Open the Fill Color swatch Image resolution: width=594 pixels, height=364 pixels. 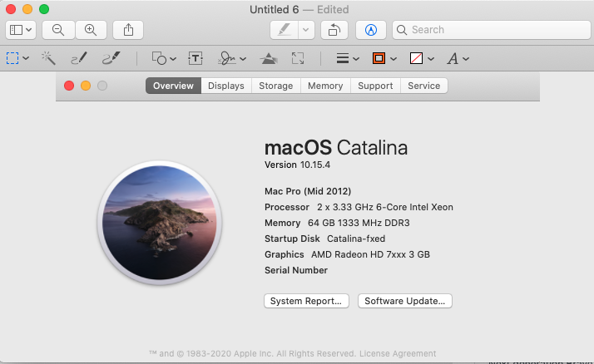[422, 58]
